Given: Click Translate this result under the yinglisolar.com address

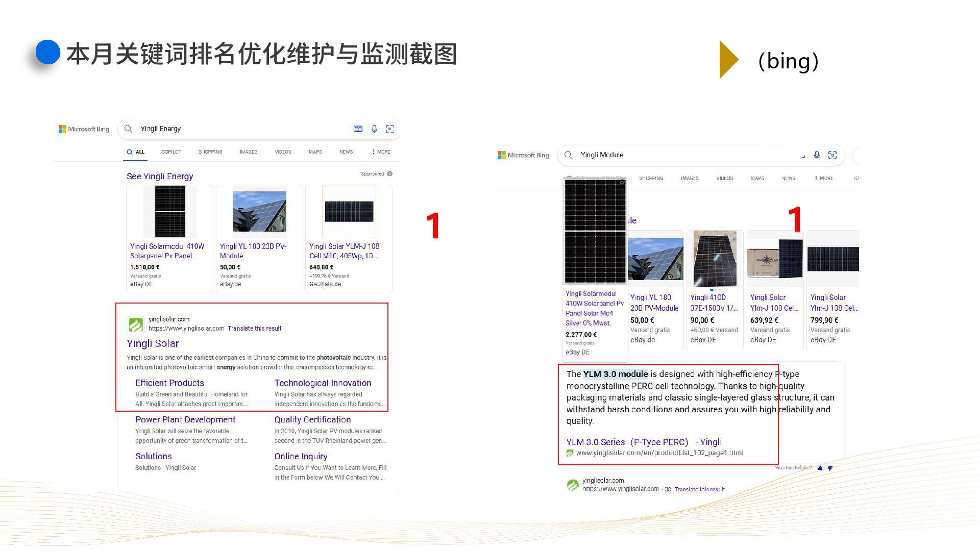Looking at the screenshot, I should click(255, 329).
